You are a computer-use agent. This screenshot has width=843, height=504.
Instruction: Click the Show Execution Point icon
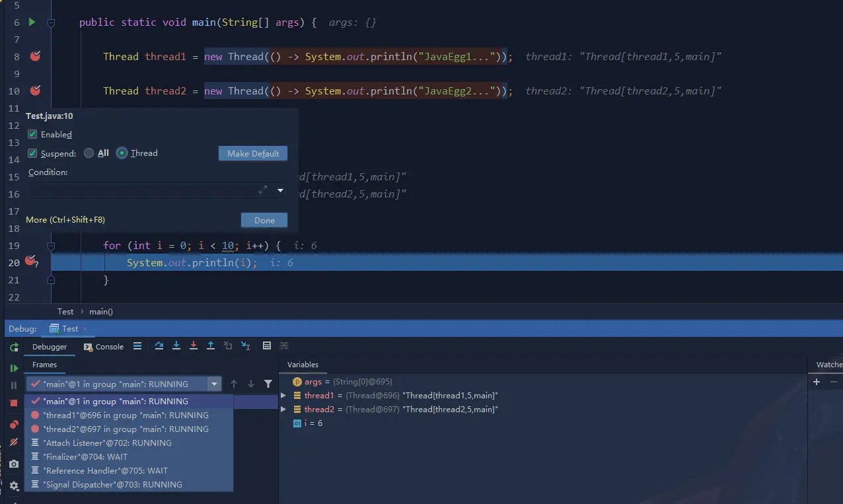click(x=137, y=345)
